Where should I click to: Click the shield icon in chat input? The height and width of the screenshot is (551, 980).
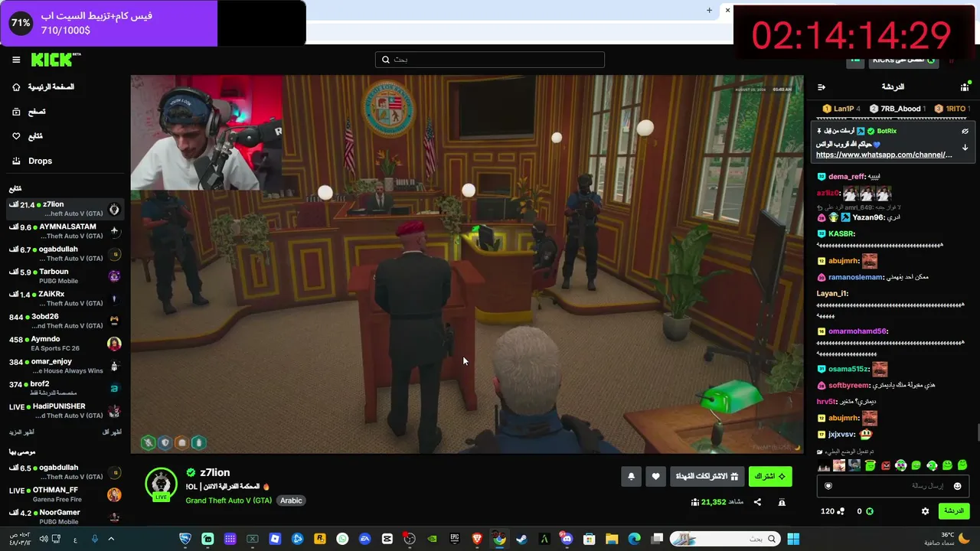828,486
